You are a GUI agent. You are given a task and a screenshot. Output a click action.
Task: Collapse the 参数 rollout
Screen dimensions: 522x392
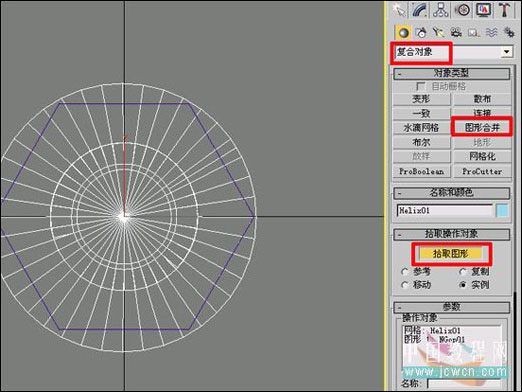pyautogui.click(x=452, y=307)
